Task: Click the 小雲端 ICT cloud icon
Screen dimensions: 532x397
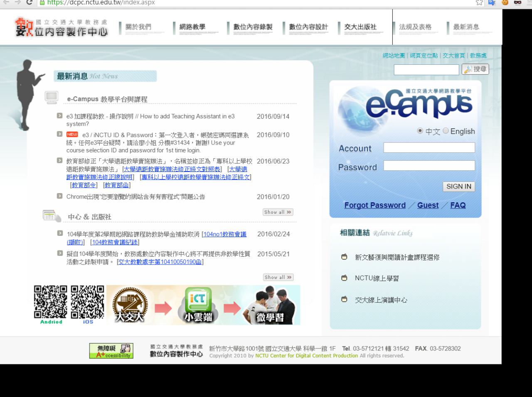Action: click(198, 305)
